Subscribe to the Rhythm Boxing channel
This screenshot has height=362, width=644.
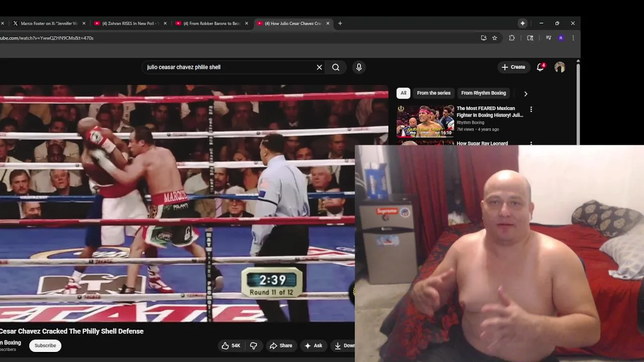[x=45, y=345]
